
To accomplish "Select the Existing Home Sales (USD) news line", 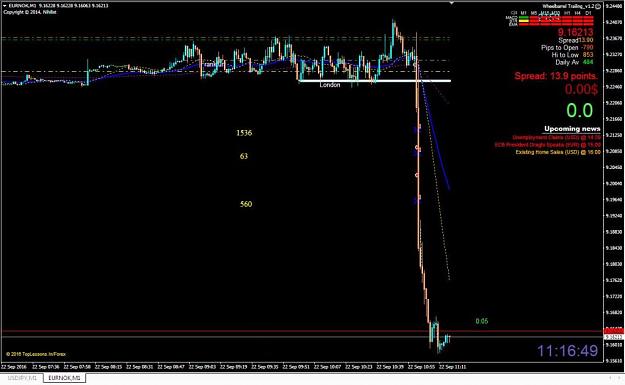I will (x=558, y=152).
